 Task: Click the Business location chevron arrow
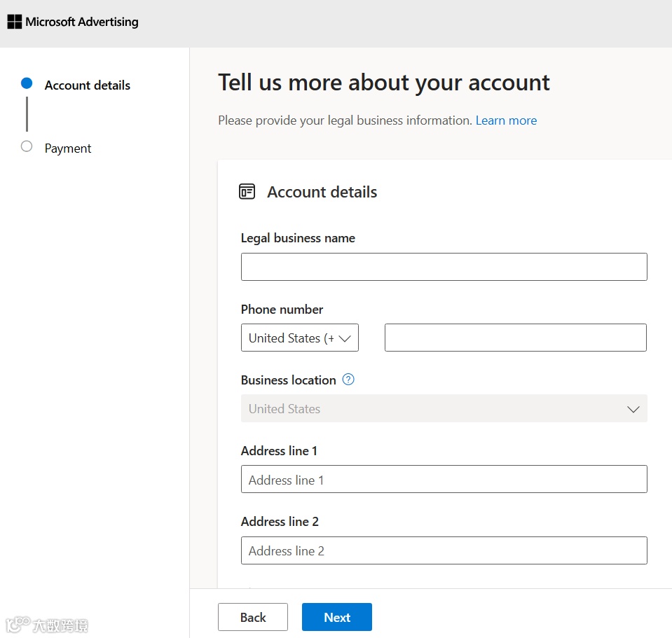[x=633, y=409]
